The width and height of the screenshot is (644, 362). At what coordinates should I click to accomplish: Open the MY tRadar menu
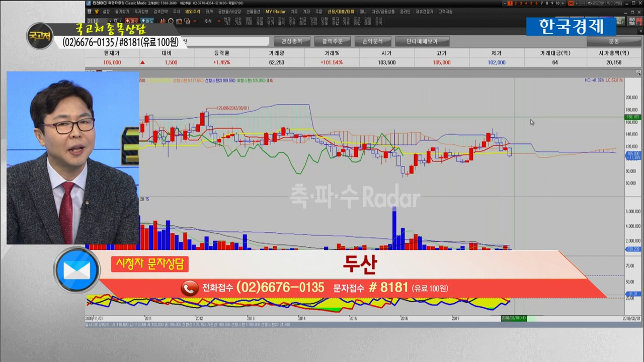tap(275, 11)
